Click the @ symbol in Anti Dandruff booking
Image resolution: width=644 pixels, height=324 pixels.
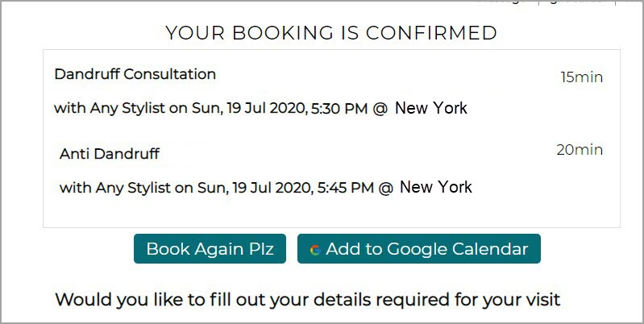click(x=385, y=188)
